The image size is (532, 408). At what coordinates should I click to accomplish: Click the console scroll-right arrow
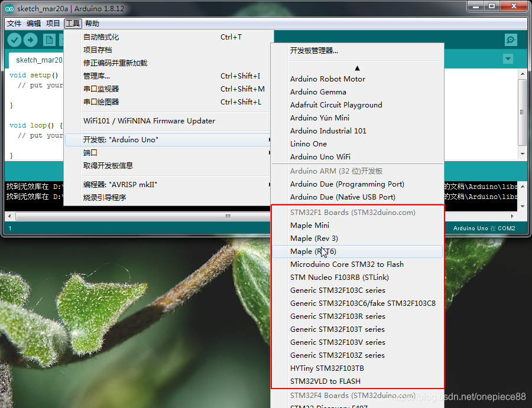coord(512,216)
